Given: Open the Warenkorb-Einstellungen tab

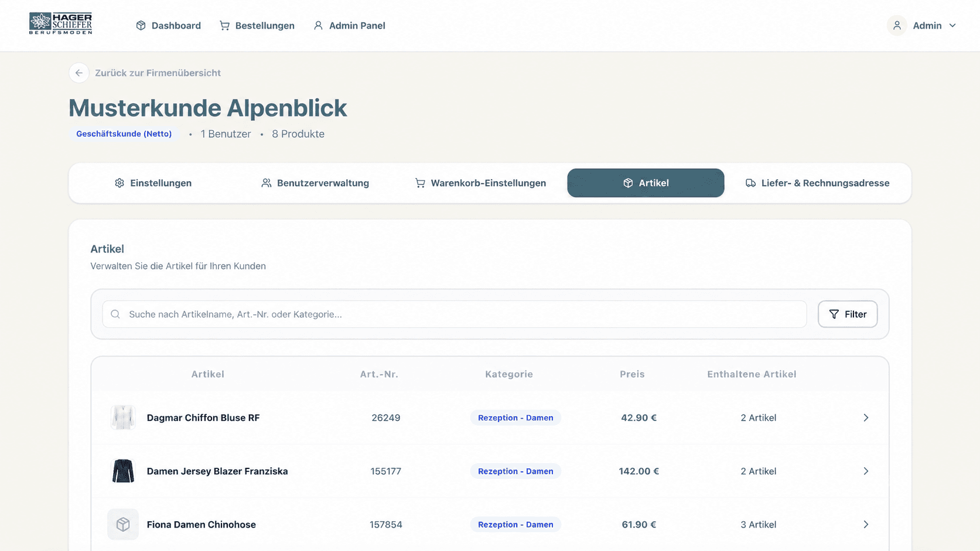Looking at the screenshot, I should pos(480,183).
